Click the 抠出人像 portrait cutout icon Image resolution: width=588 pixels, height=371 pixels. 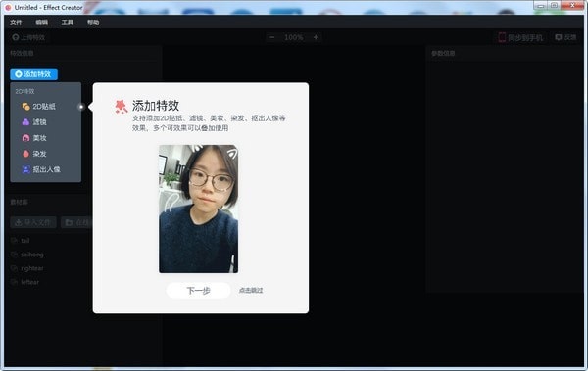click(x=25, y=169)
